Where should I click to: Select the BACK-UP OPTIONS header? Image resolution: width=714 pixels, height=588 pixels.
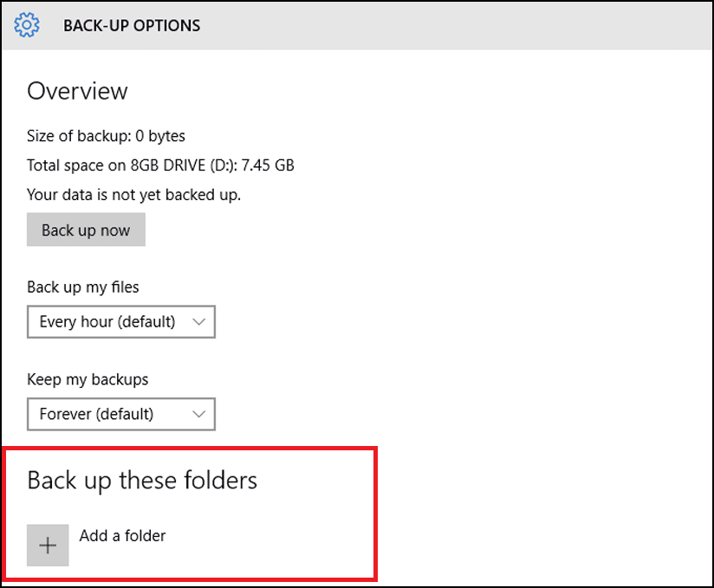click(131, 25)
